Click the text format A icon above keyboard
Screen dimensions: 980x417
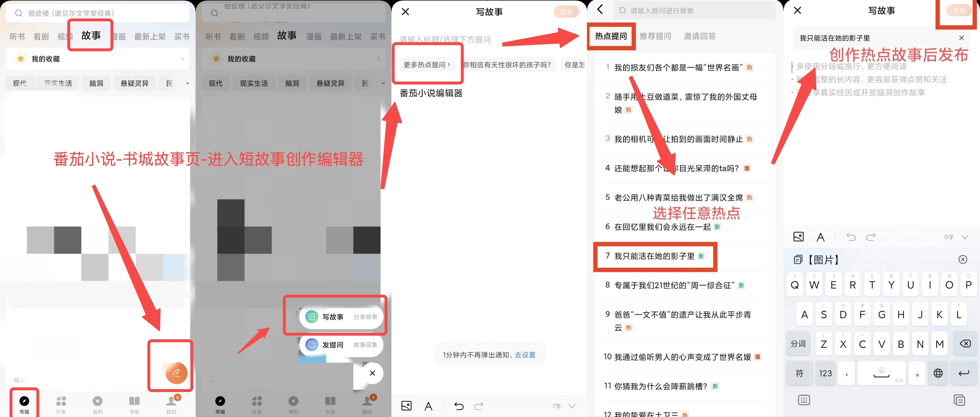[821, 237]
